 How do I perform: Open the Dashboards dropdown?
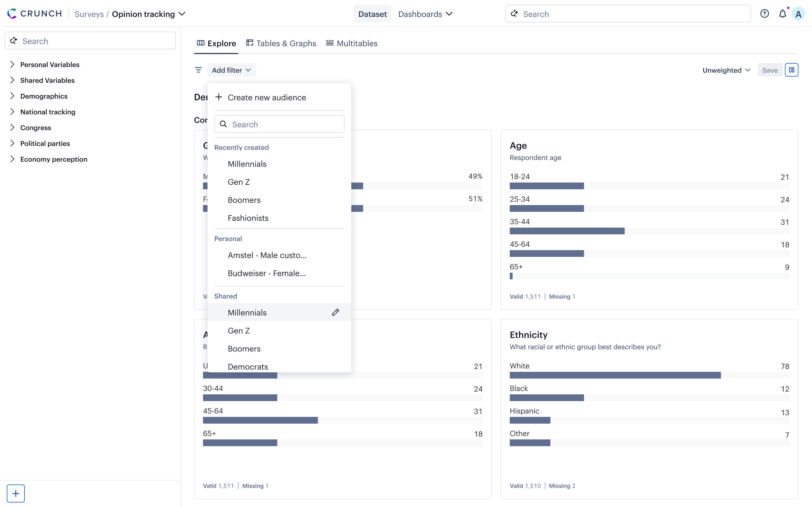coord(425,14)
